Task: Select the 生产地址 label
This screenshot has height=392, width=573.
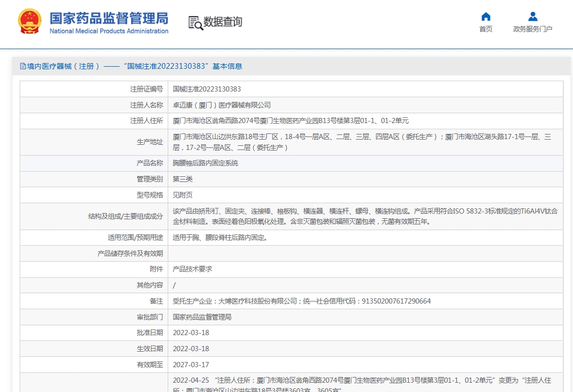Action: coord(150,142)
